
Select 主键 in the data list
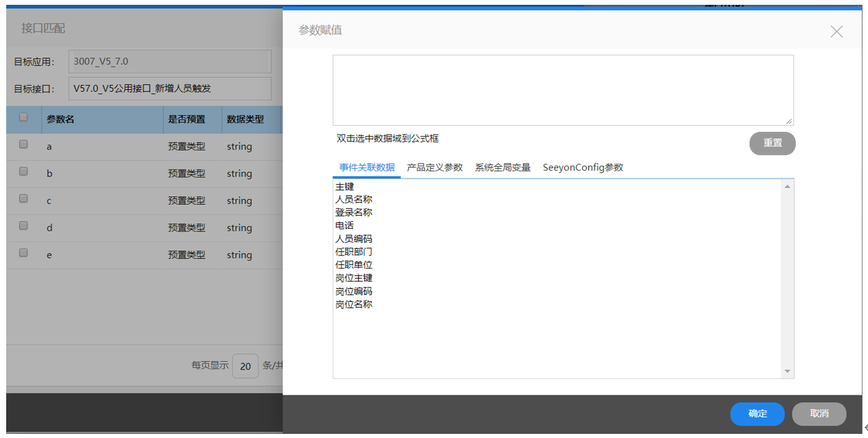pyautogui.click(x=344, y=187)
